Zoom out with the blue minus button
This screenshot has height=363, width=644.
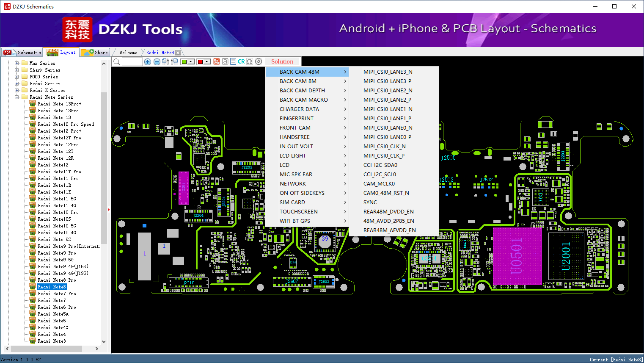157,62
